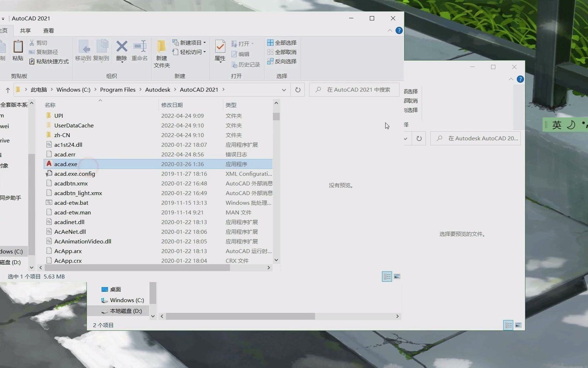Switch to the 查看 (View) ribbon tab
The image size is (588, 368).
(49, 30)
